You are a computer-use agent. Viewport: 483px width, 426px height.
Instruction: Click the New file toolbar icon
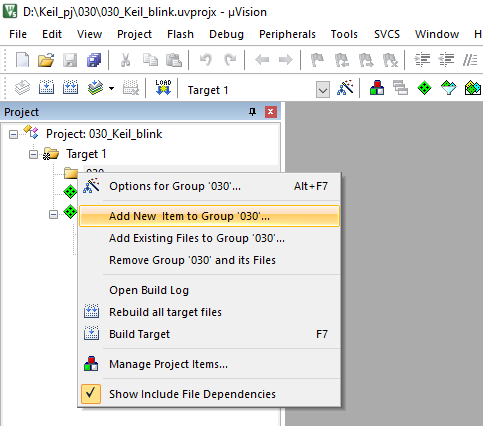coord(22,60)
